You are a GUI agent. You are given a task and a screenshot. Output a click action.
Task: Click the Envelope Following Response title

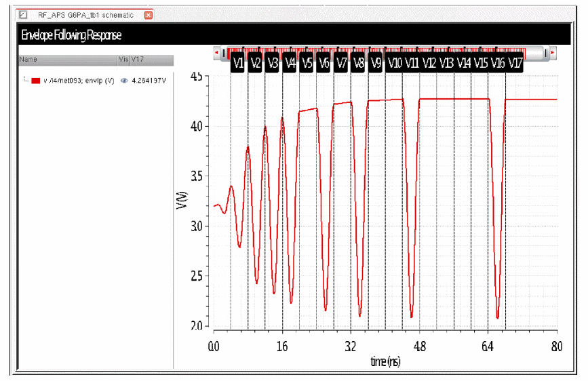click(x=71, y=35)
